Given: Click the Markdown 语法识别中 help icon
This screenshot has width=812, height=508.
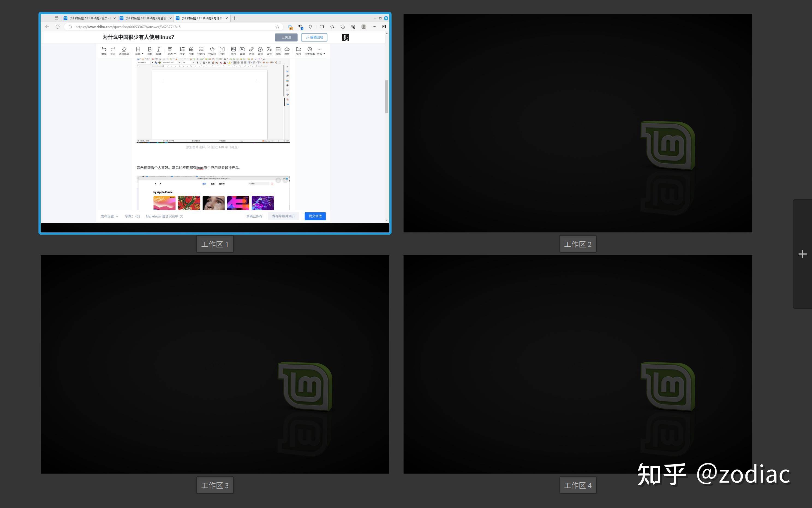Looking at the screenshot, I should coord(181,216).
